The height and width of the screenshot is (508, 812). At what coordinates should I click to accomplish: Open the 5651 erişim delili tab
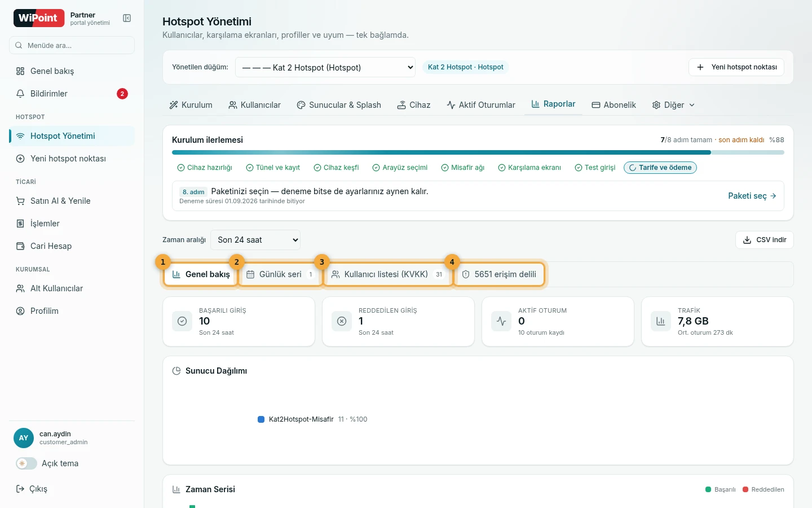point(499,274)
